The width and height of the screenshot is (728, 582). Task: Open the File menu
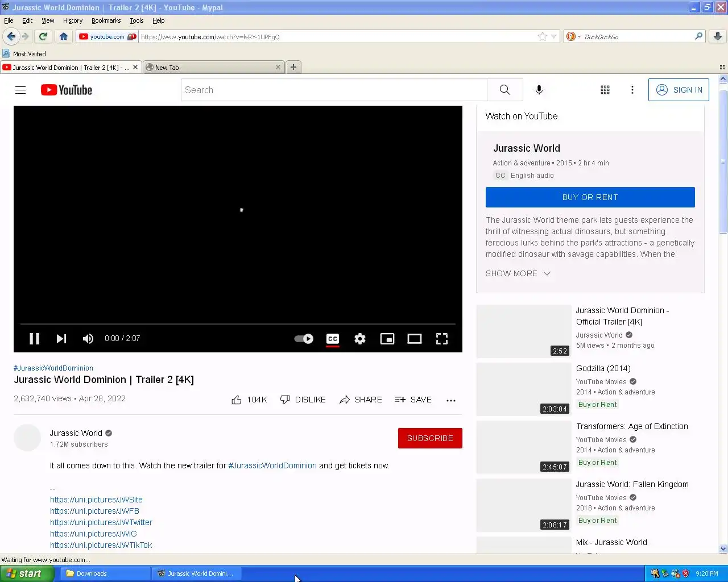pyautogui.click(x=9, y=20)
